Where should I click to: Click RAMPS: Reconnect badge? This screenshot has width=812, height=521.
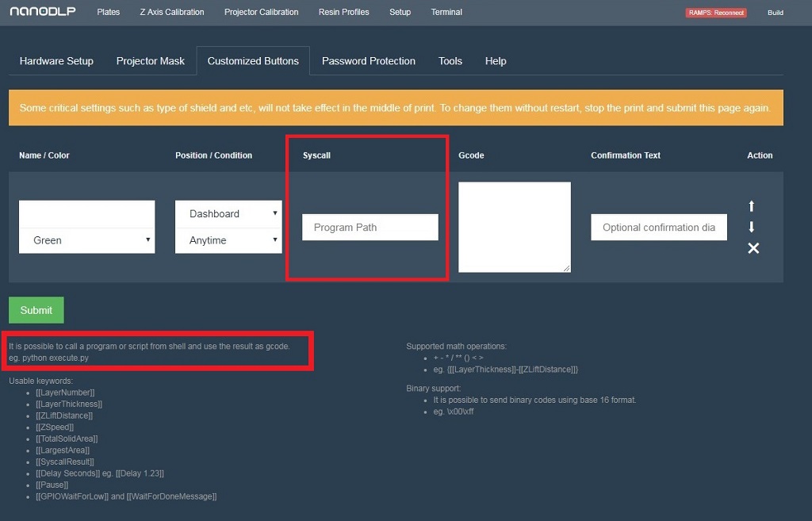point(716,13)
